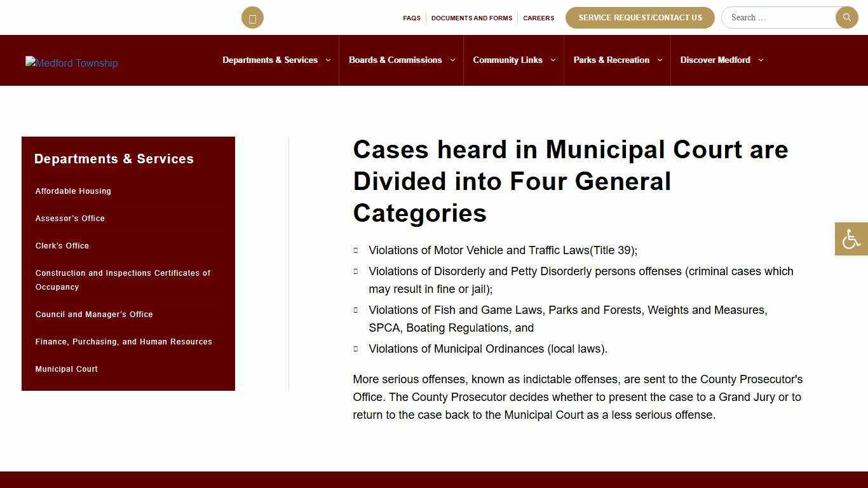Select the Parks & Recreation menu item
This screenshot has height=488, width=868.
pos(613,60)
